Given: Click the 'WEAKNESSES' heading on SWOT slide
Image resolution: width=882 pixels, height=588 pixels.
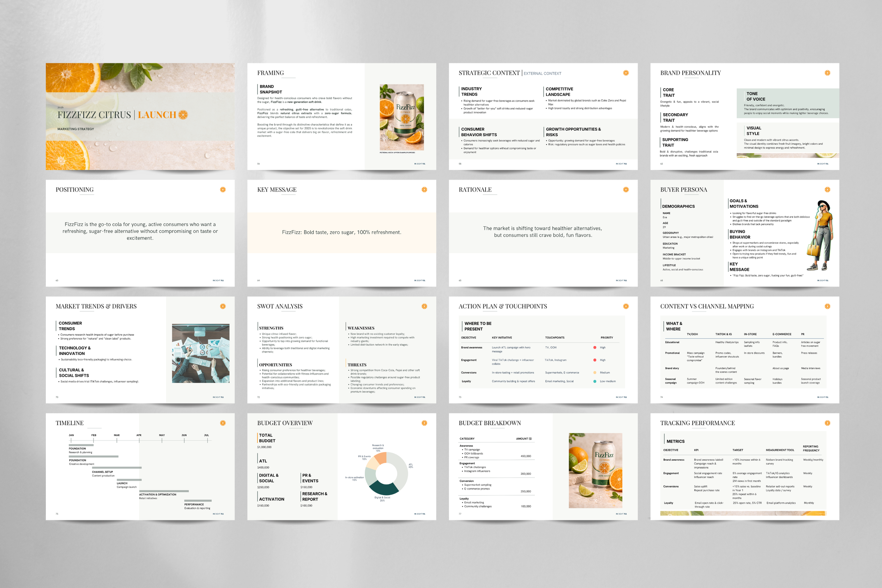Looking at the screenshot, I should coord(361,328).
